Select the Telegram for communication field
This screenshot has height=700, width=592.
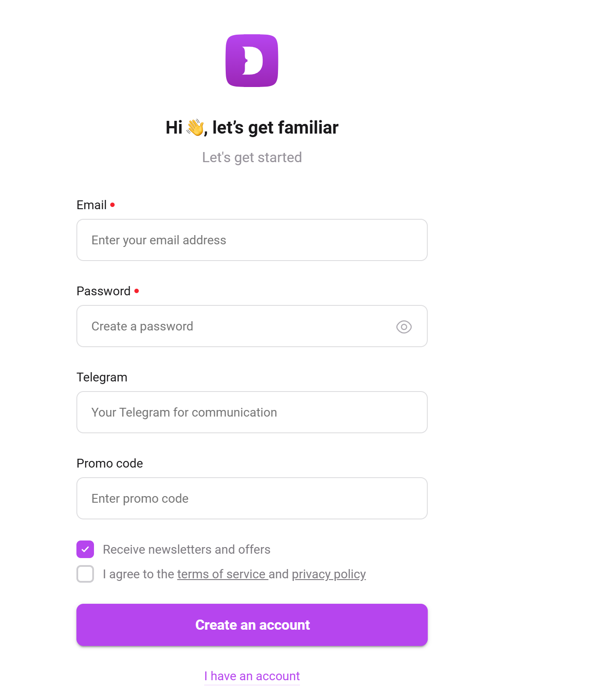[x=252, y=412]
